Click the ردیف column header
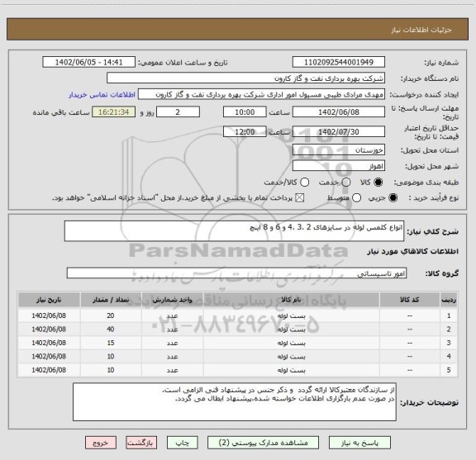Screen dimensions: 476x460 tap(449, 300)
